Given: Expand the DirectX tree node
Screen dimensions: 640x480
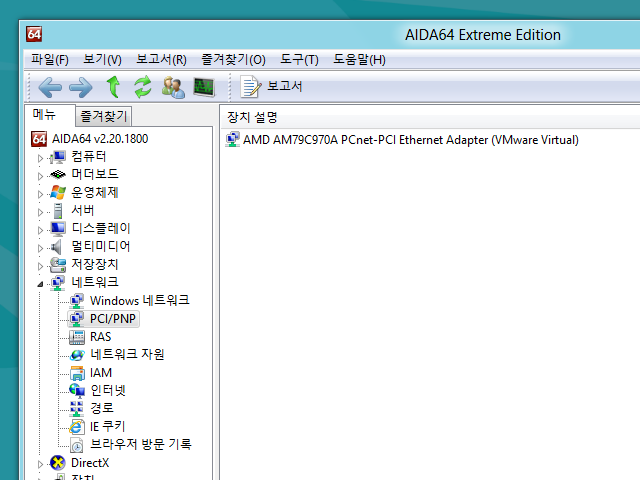Looking at the screenshot, I should click(x=40, y=464).
